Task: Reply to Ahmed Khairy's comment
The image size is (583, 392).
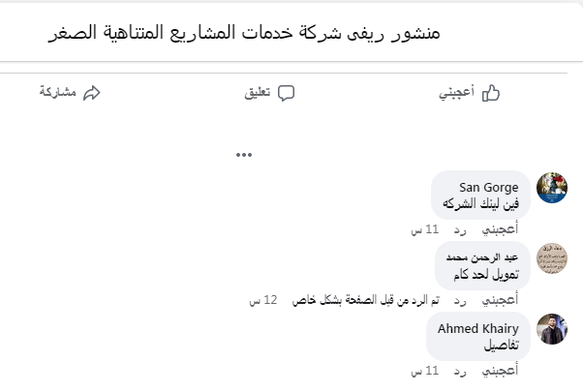Action: pyautogui.click(x=461, y=371)
